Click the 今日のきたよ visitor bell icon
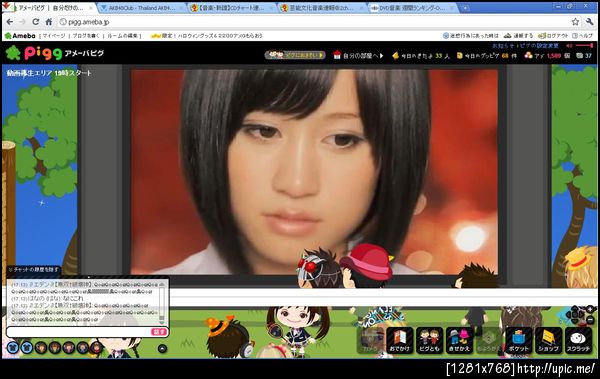 pos(396,56)
